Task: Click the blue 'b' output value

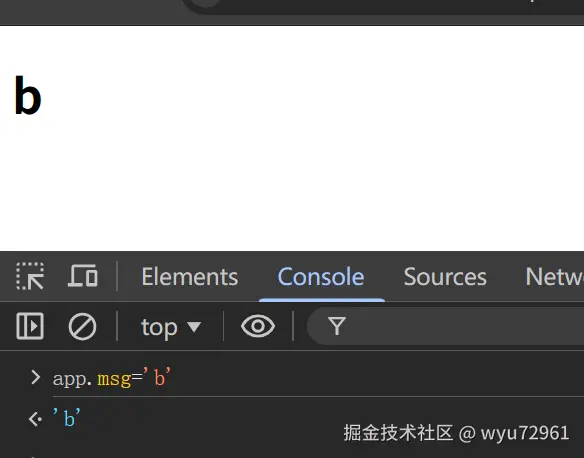Action: [67, 418]
